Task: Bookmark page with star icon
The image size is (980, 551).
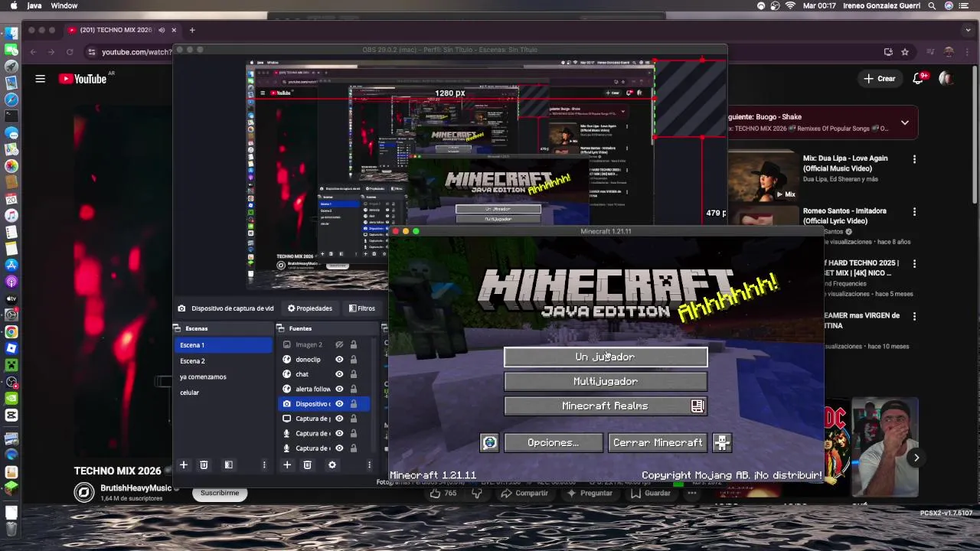Action: pyautogui.click(x=905, y=52)
